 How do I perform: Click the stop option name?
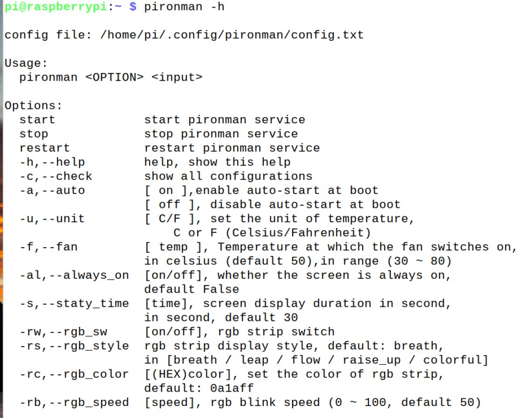34,134
